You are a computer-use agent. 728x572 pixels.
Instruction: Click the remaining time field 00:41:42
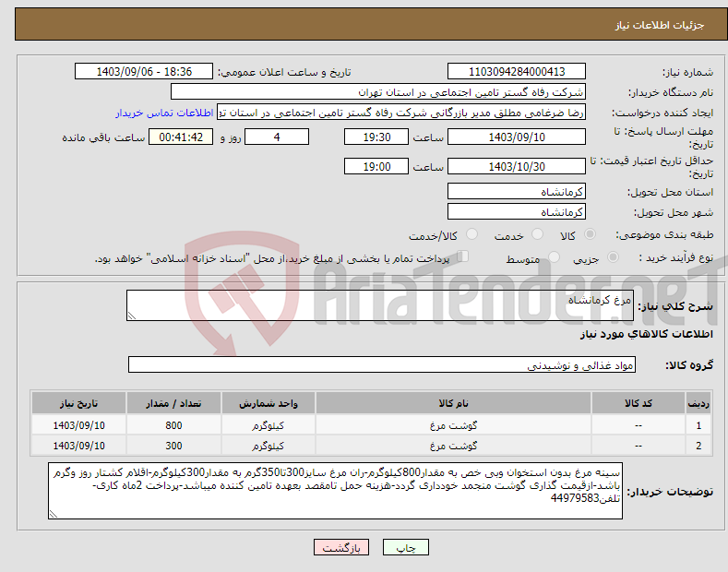[x=181, y=137]
